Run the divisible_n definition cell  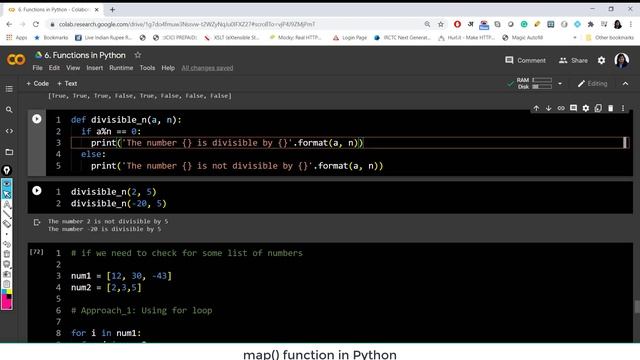pyautogui.click(x=37, y=119)
